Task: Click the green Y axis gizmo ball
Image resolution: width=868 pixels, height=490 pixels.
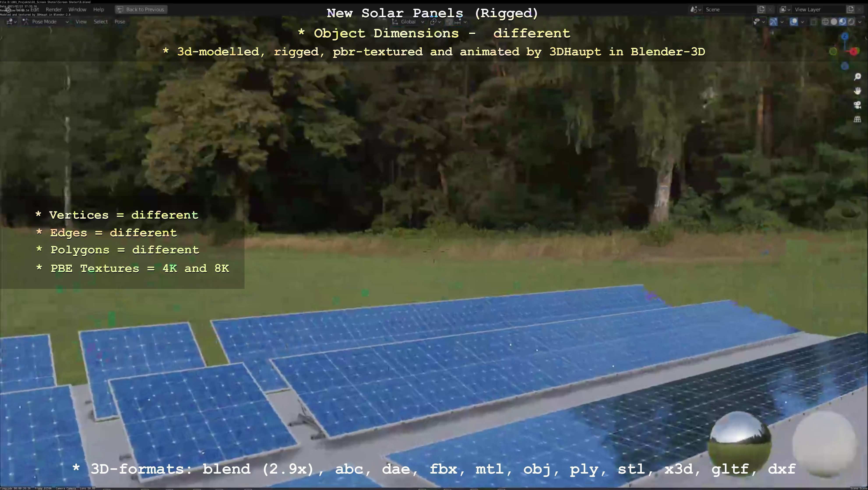Action: coord(833,51)
